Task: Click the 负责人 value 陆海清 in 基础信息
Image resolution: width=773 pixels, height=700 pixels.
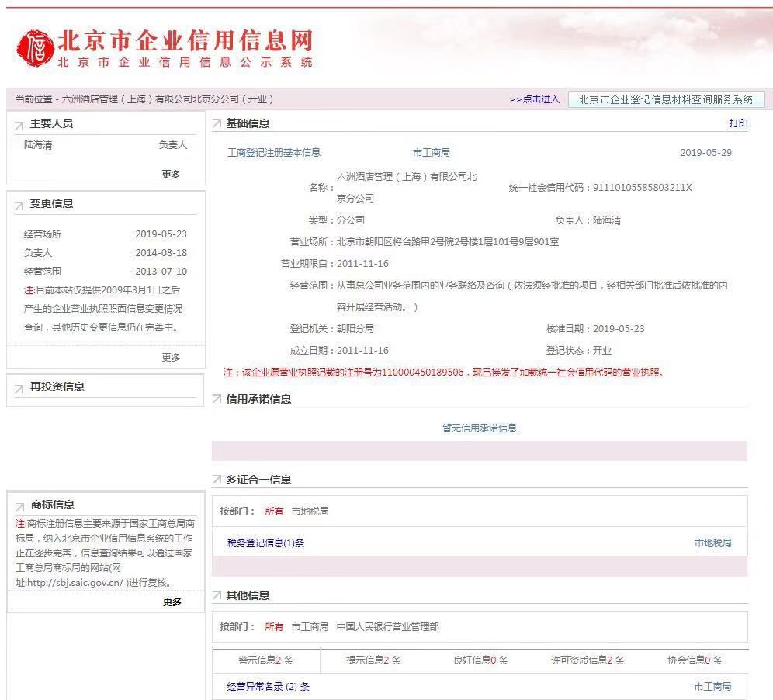Action: (607, 220)
